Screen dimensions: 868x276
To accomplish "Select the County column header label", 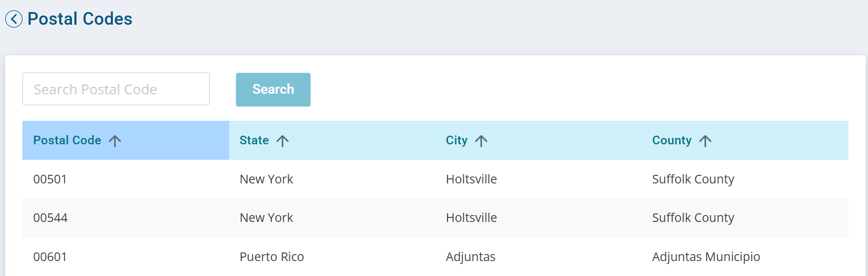I will click(x=672, y=140).
